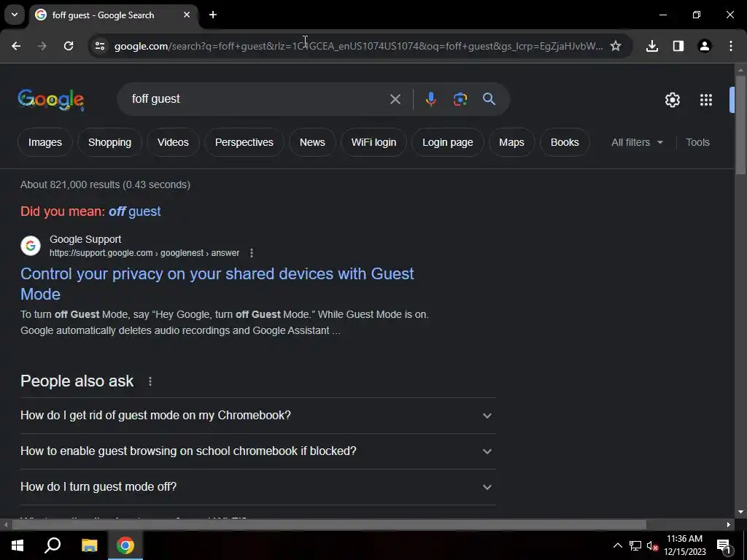The height and width of the screenshot is (560, 747).
Task: Click scrollbar down arrow
Action: tap(740, 512)
